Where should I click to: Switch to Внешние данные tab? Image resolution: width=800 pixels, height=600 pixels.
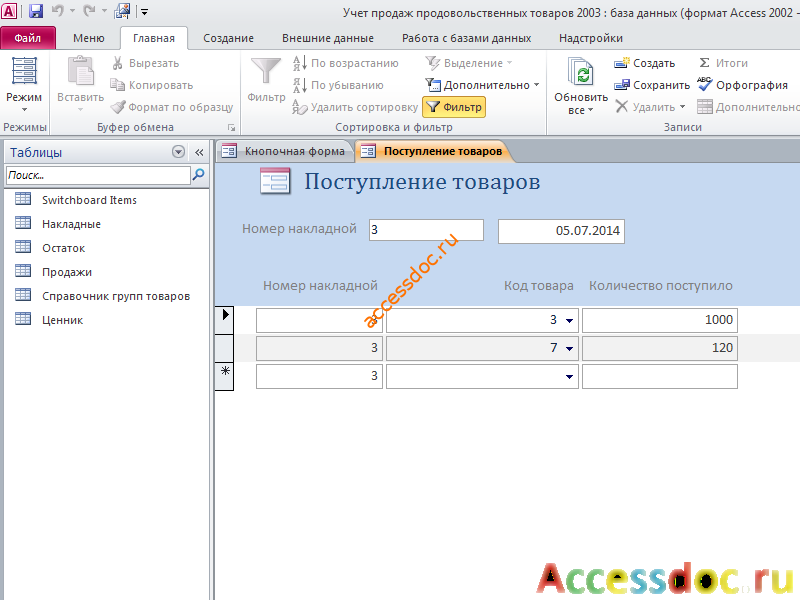(328, 38)
